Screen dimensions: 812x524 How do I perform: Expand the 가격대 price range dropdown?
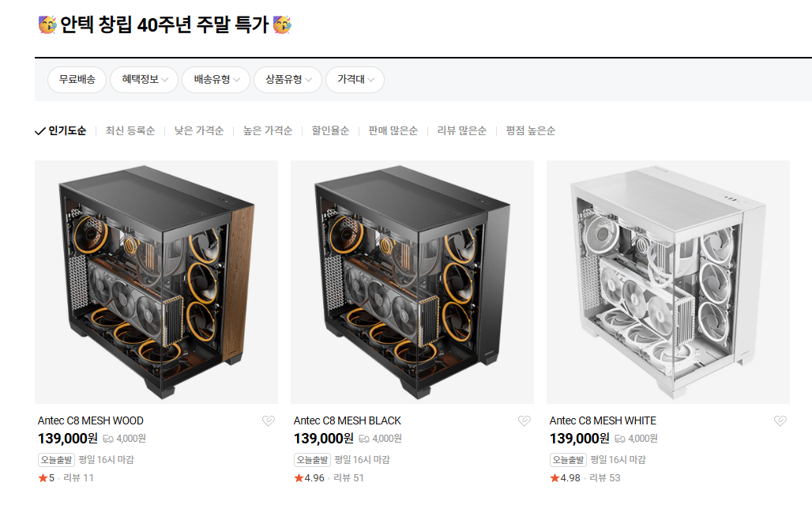pyautogui.click(x=355, y=79)
